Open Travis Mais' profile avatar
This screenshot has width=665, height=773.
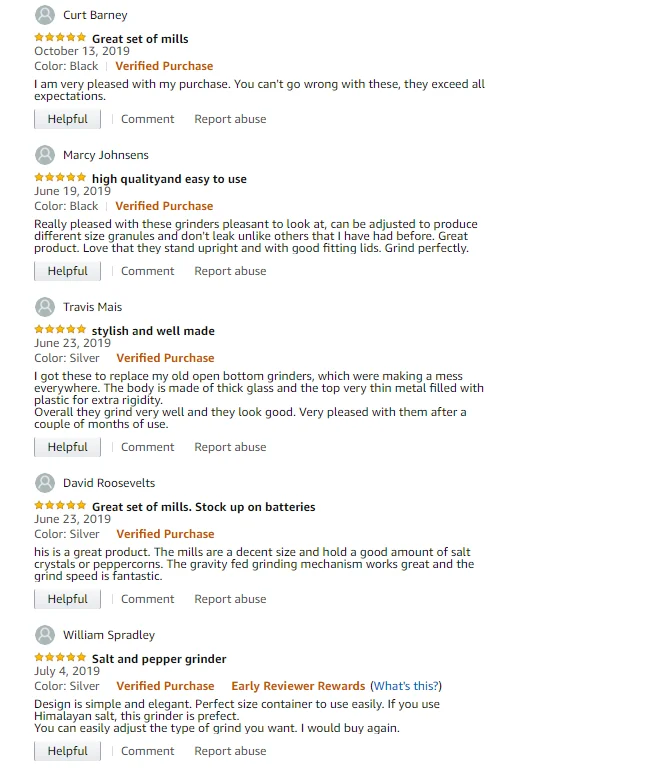click(44, 307)
